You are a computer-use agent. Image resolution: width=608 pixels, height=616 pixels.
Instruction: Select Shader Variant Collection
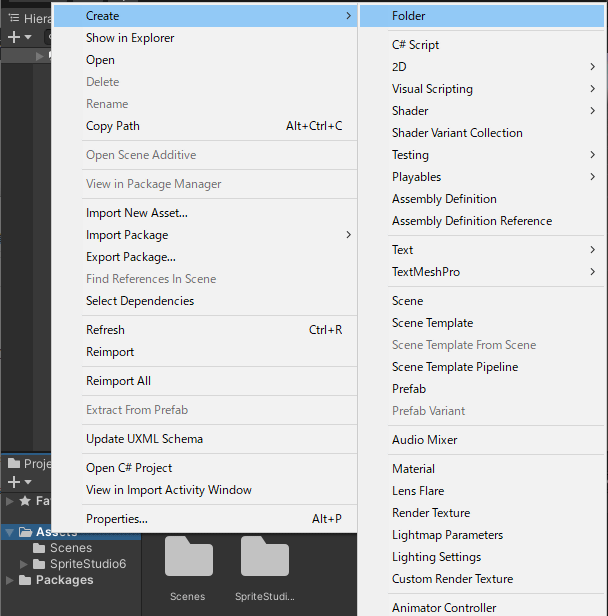point(482,133)
